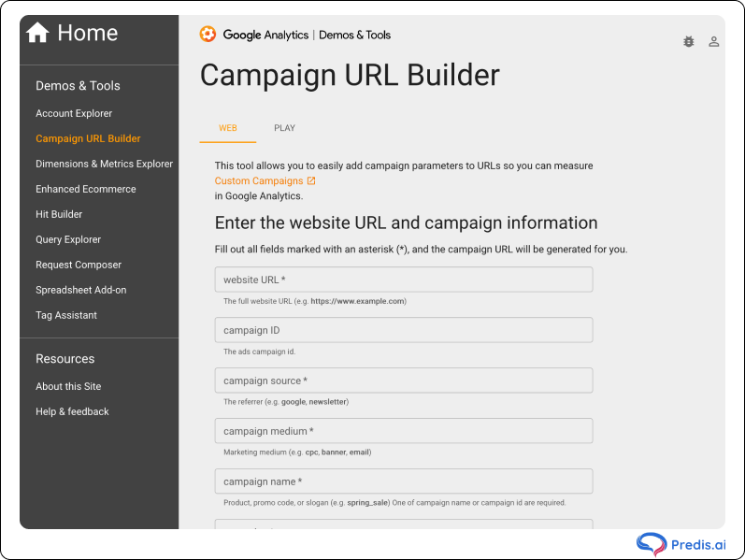Viewport: 745px width, 560px height.
Task: Open Spreadsheet Add-on in the sidebar
Action: (x=80, y=290)
